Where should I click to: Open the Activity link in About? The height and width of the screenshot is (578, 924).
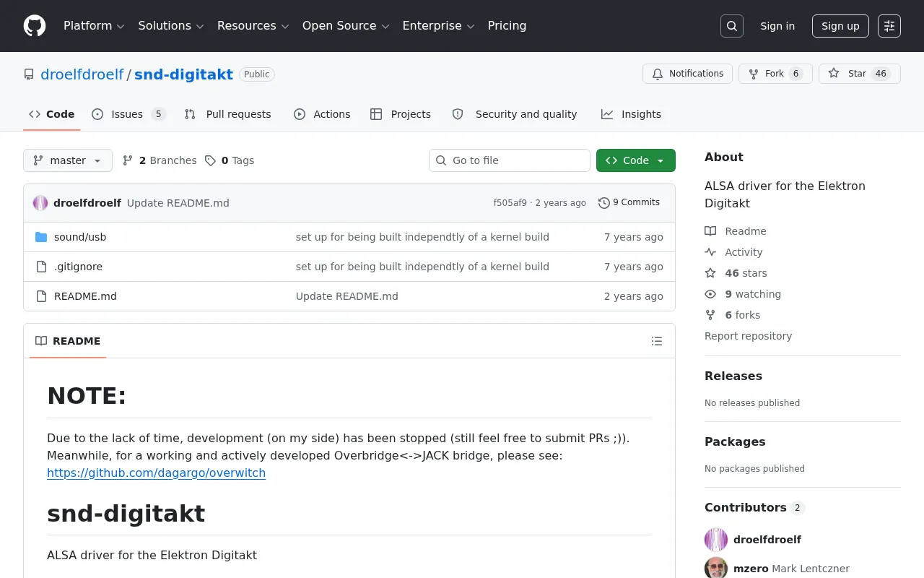click(733, 252)
